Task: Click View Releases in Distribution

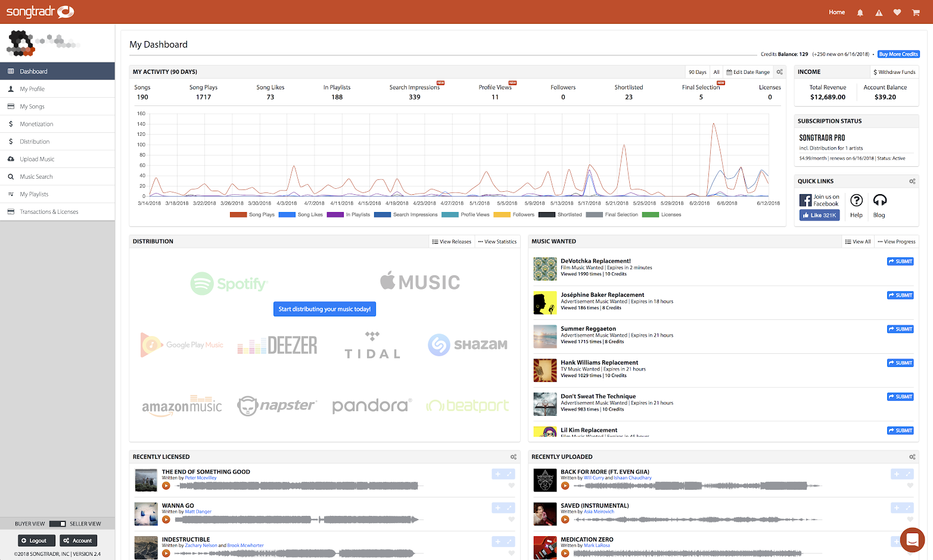Action: coord(452,242)
